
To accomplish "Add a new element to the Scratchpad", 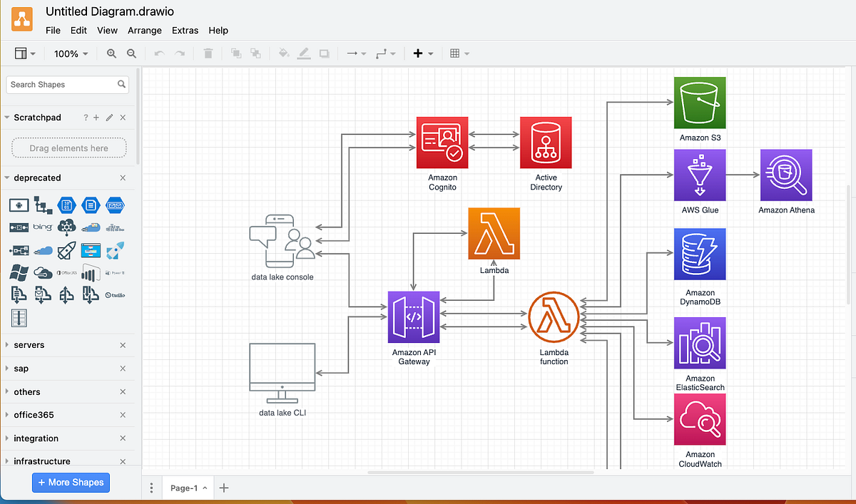I will tap(95, 118).
